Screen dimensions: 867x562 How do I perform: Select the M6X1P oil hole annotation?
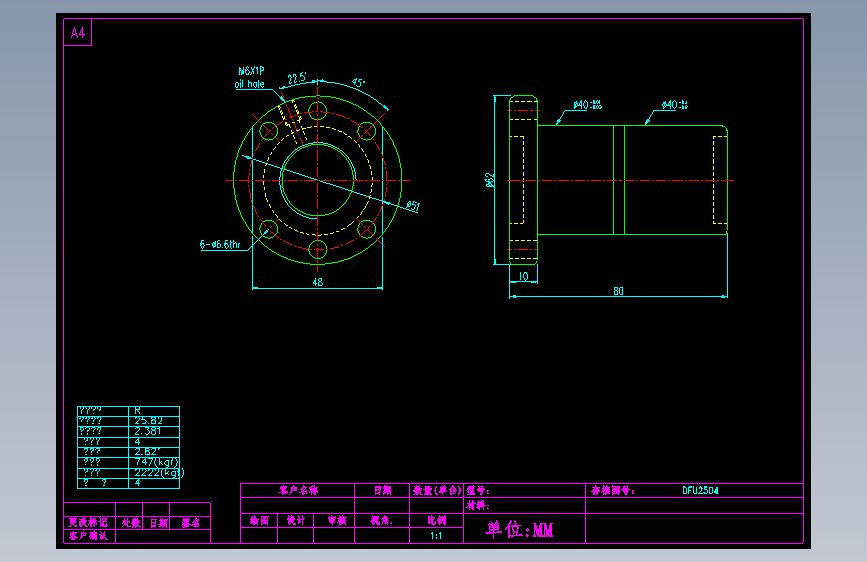[250, 77]
